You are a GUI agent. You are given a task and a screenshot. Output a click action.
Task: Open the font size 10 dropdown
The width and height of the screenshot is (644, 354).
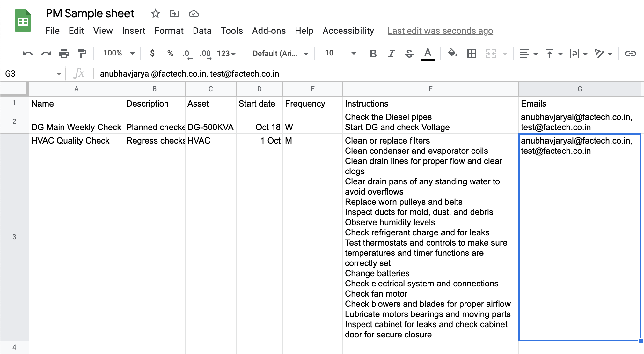[x=340, y=53]
